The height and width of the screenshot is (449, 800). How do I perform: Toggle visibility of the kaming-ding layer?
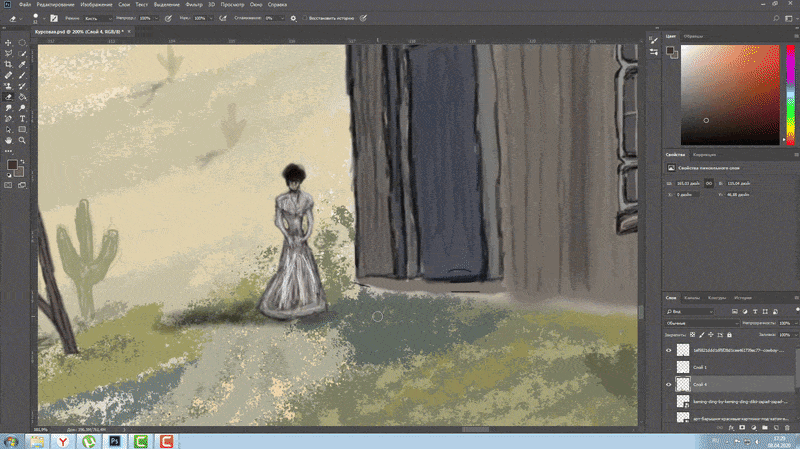point(668,402)
